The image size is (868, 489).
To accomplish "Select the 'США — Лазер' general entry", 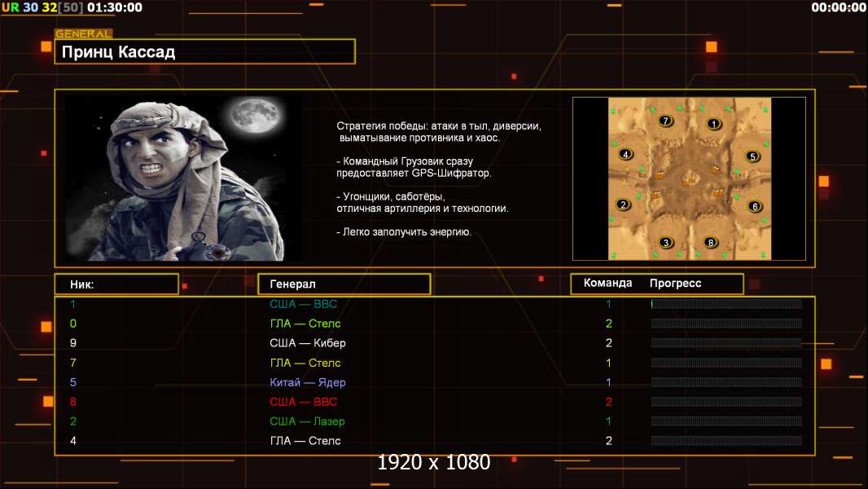I will (307, 421).
